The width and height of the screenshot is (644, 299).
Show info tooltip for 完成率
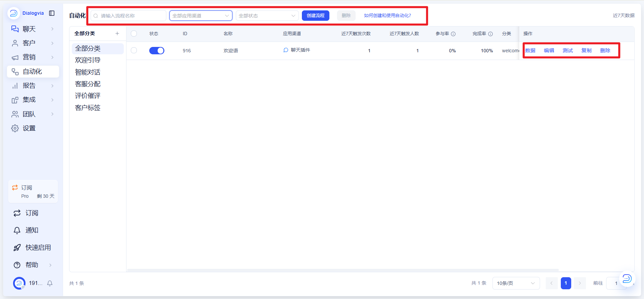pyautogui.click(x=490, y=34)
